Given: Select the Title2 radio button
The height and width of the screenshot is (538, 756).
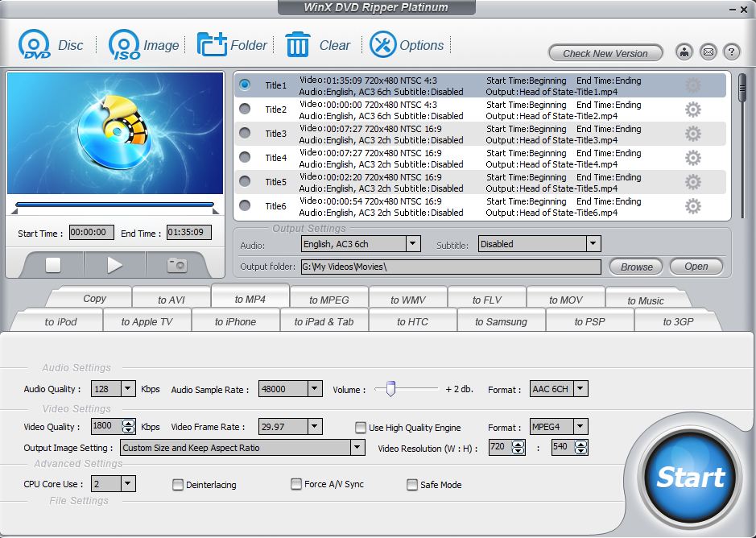Looking at the screenshot, I should tap(245, 109).
